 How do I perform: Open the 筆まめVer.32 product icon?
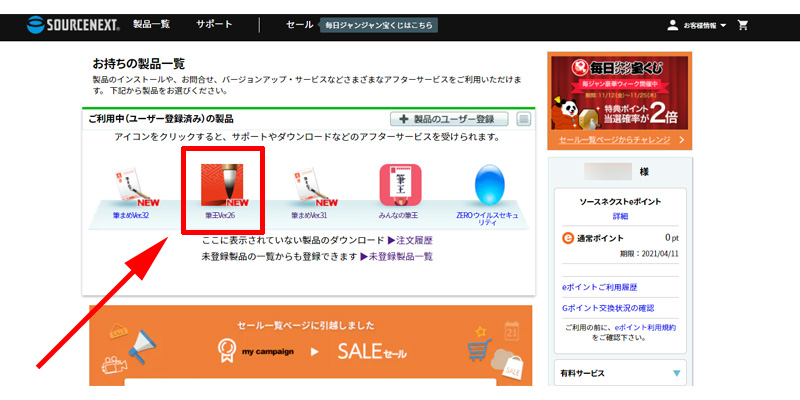click(x=134, y=187)
